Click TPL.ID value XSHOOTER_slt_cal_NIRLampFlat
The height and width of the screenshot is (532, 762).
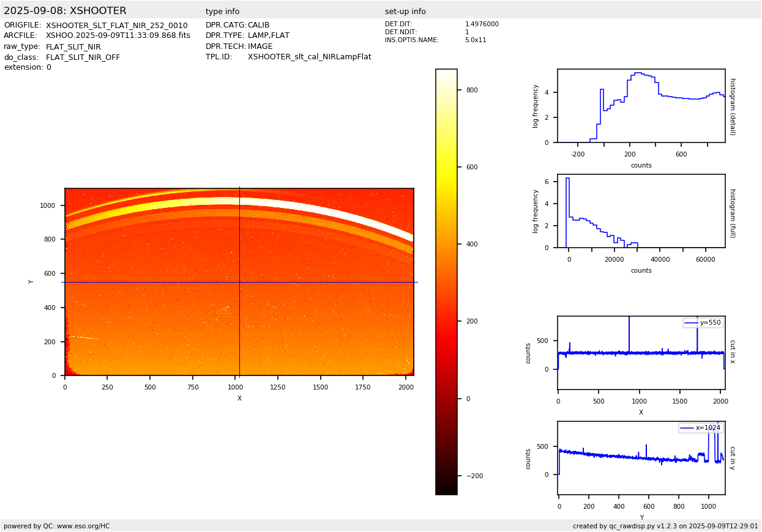coord(310,57)
